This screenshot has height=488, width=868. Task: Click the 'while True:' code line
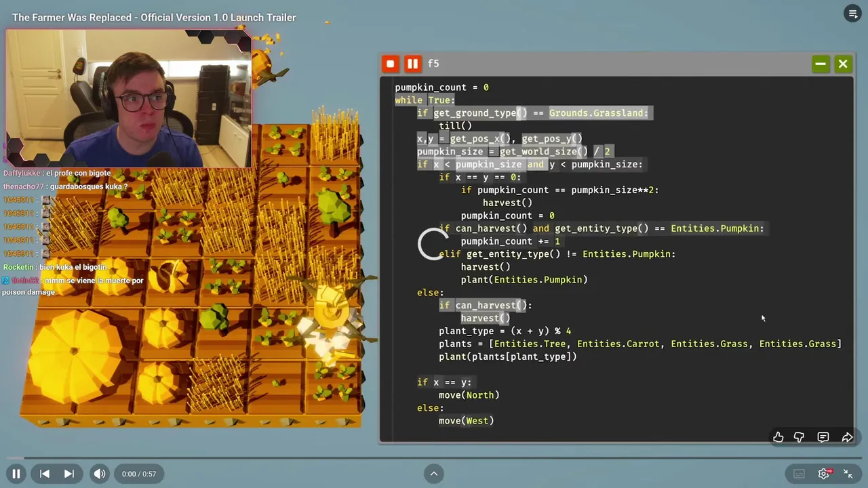(x=425, y=100)
